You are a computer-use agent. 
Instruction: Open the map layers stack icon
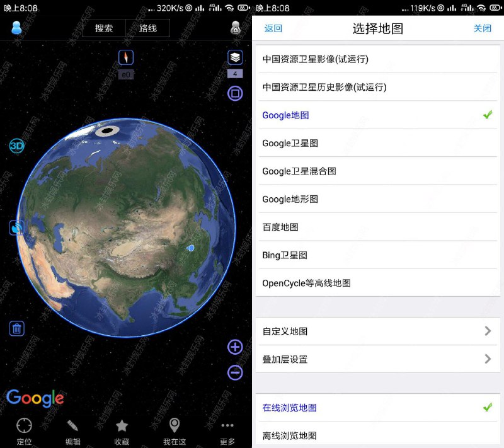click(x=235, y=57)
